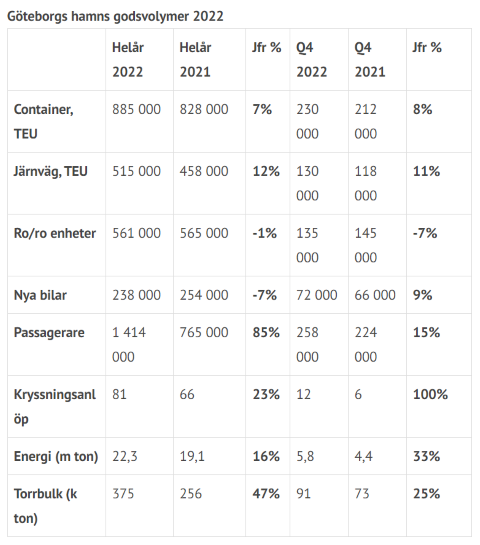Image resolution: width=480 pixels, height=545 pixels.
Task: Click the Q4 2022 column header
Action: pos(312,60)
